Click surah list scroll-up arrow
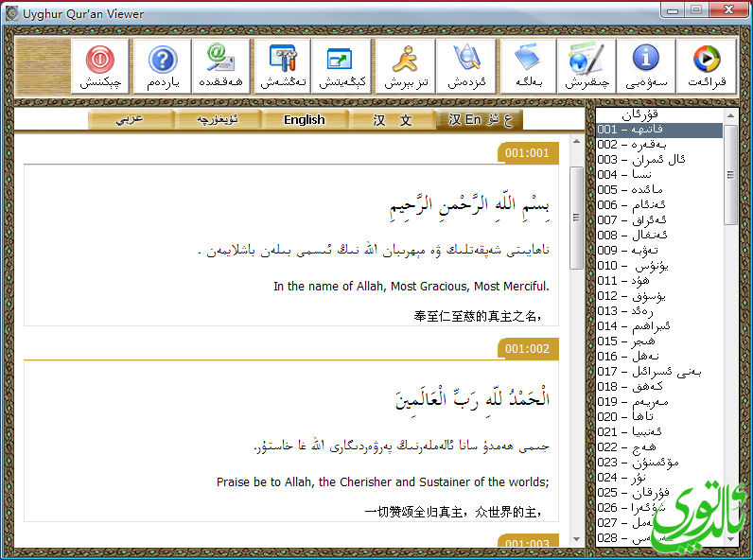This screenshot has width=753, height=560. tap(730, 115)
